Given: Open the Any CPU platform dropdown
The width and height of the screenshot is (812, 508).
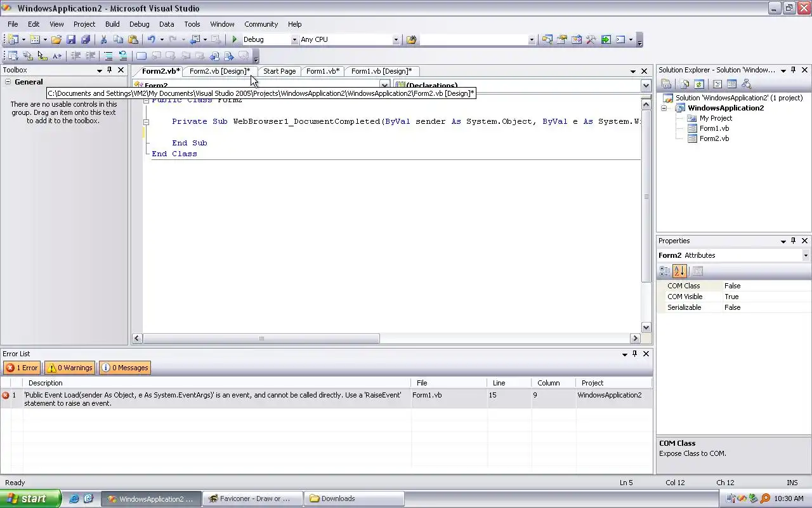Looking at the screenshot, I should [396, 39].
